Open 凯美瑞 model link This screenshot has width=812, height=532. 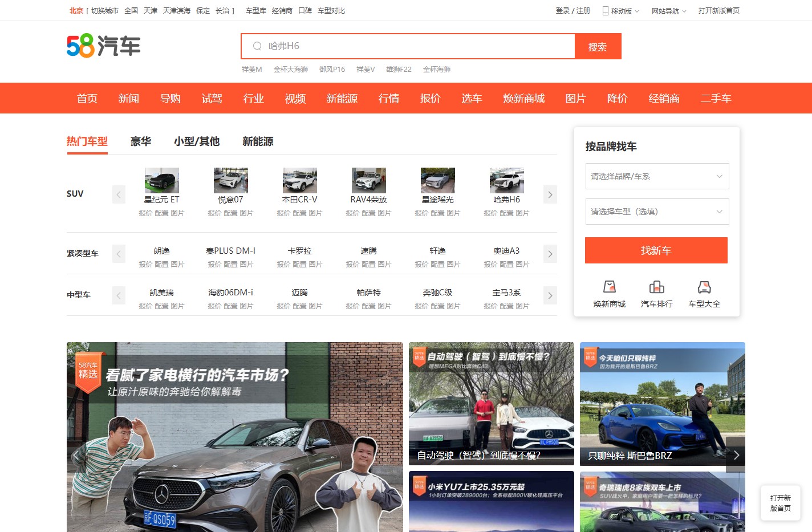pyautogui.click(x=162, y=293)
